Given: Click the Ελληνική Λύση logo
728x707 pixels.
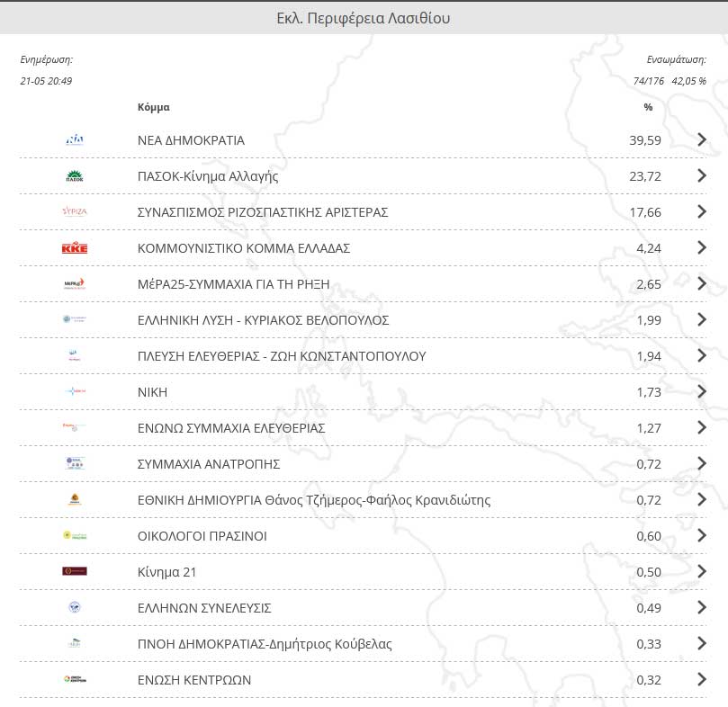Looking at the screenshot, I should (x=75, y=319).
